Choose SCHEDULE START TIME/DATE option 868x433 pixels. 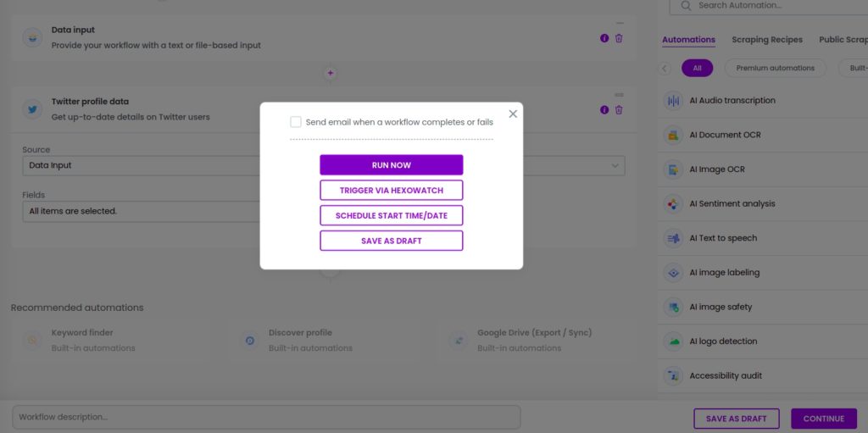tap(392, 215)
